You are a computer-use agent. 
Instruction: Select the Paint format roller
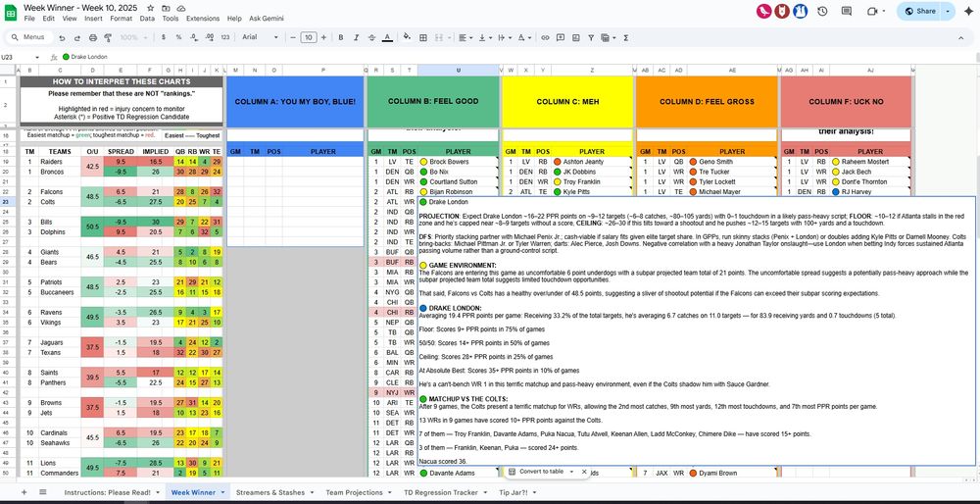click(108, 37)
